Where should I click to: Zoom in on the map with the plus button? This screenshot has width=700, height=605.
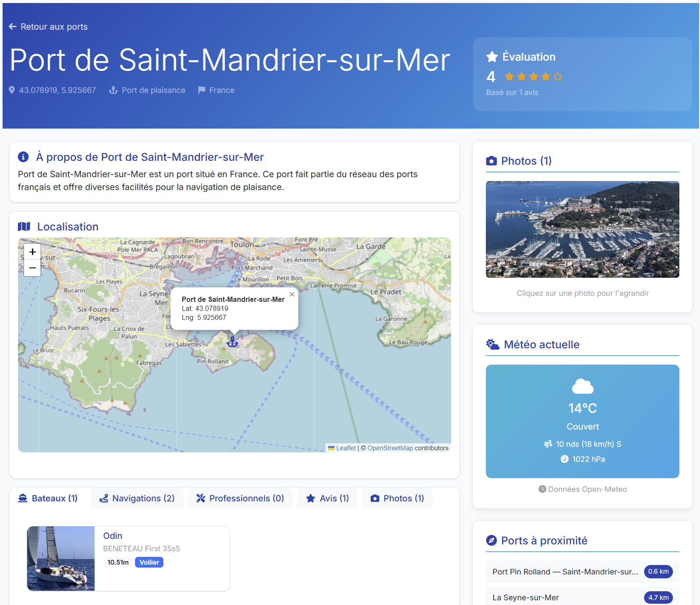pos(32,252)
